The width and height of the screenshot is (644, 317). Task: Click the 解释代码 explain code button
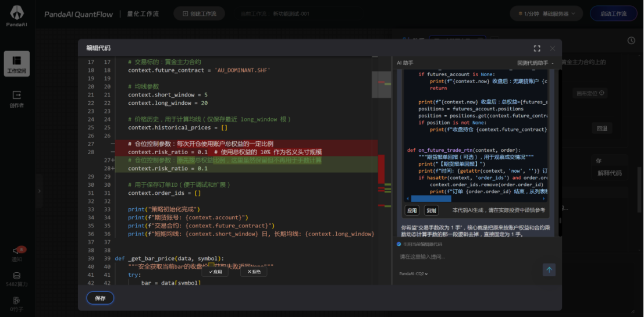(610, 173)
